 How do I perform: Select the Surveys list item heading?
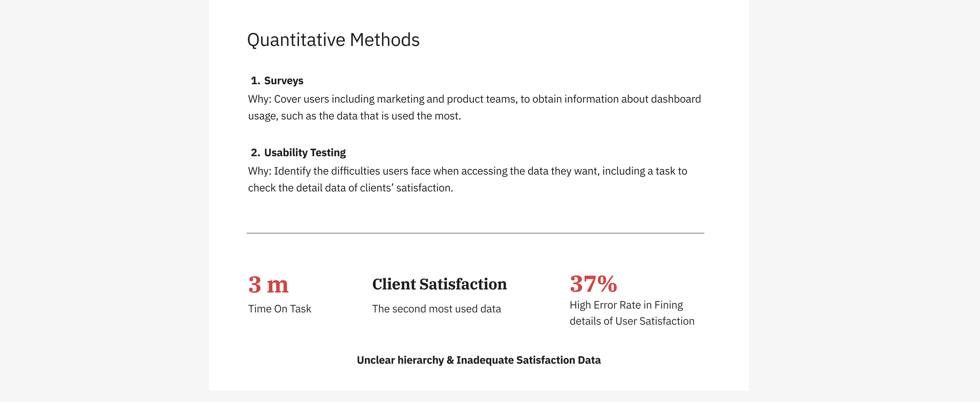click(284, 81)
